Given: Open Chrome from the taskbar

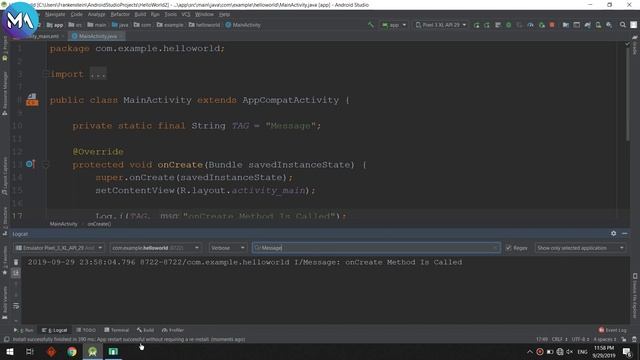Looking at the screenshot, I should coord(72,351).
